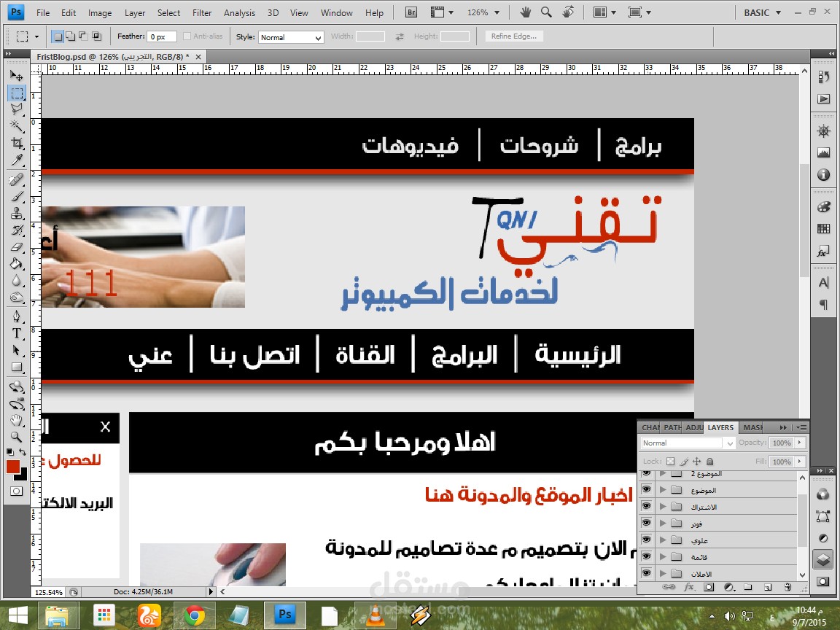
Task: Open the Analysis menu
Action: (x=239, y=13)
